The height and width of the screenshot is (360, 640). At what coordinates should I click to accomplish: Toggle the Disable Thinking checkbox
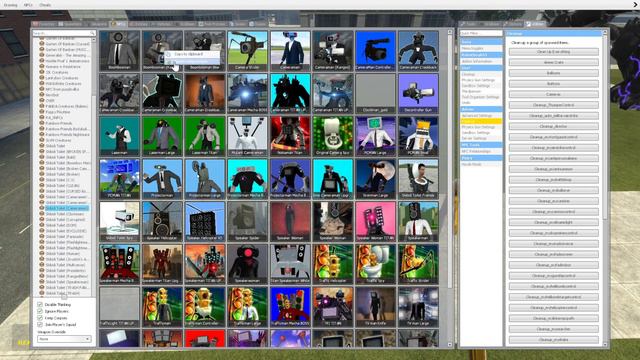(40, 304)
